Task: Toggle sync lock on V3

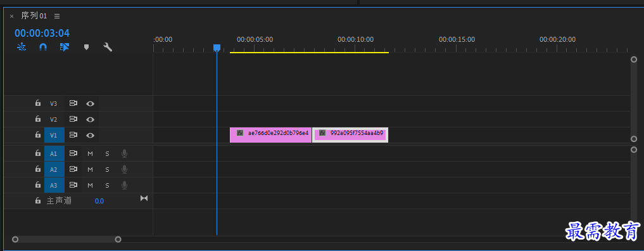Action: point(73,103)
